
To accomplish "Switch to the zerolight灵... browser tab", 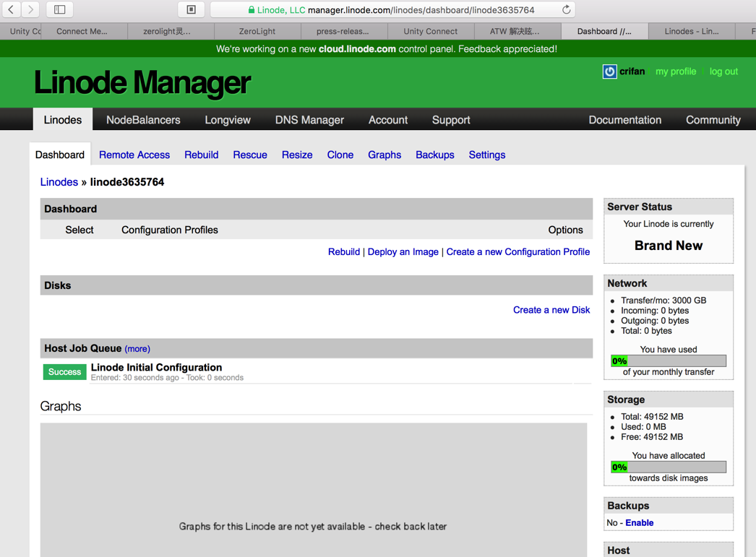I will click(x=167, y=31).
